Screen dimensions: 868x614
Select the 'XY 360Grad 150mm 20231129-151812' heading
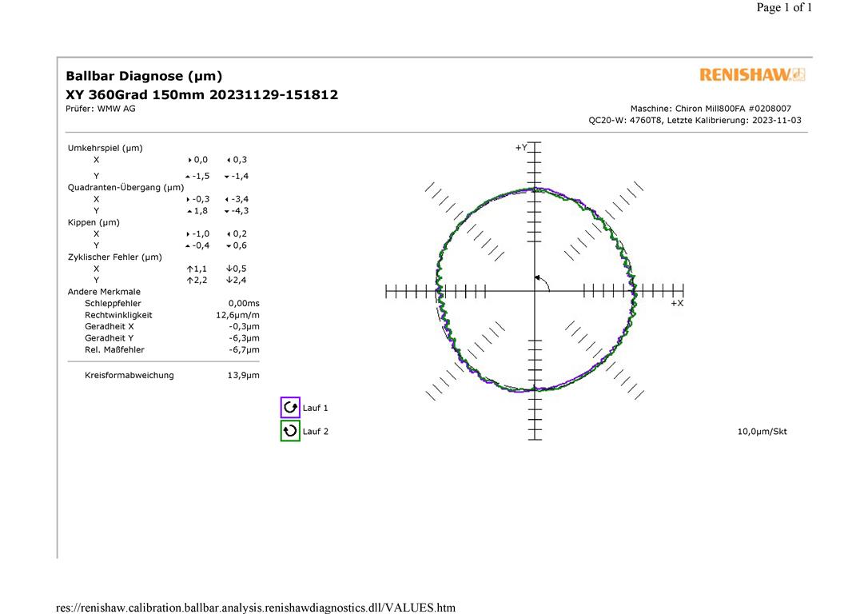coord(201,94)
